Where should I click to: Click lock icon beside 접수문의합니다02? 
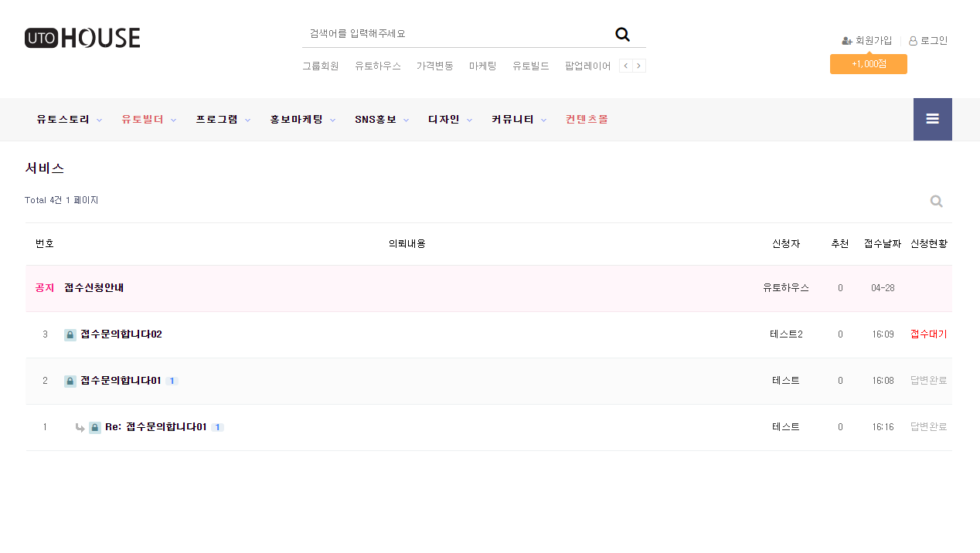[70, 335]
